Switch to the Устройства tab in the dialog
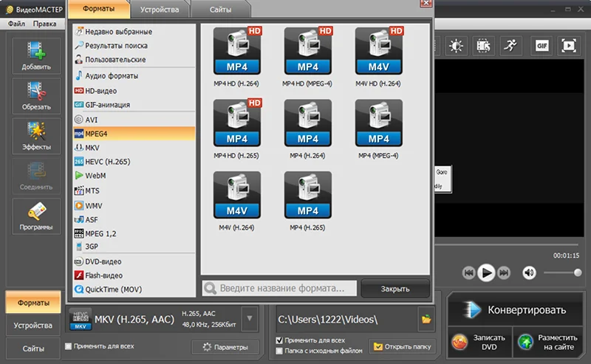 pyautogui.click(x=160, y=10)
